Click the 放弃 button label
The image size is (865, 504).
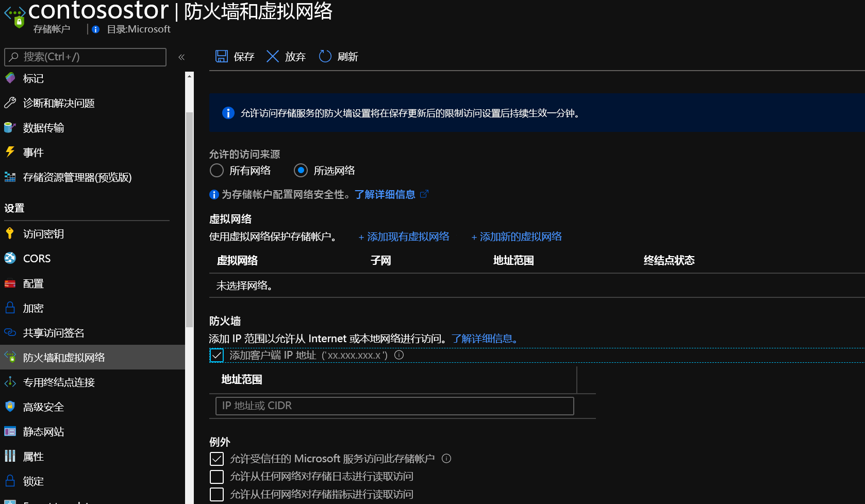[x=295, y=57]
